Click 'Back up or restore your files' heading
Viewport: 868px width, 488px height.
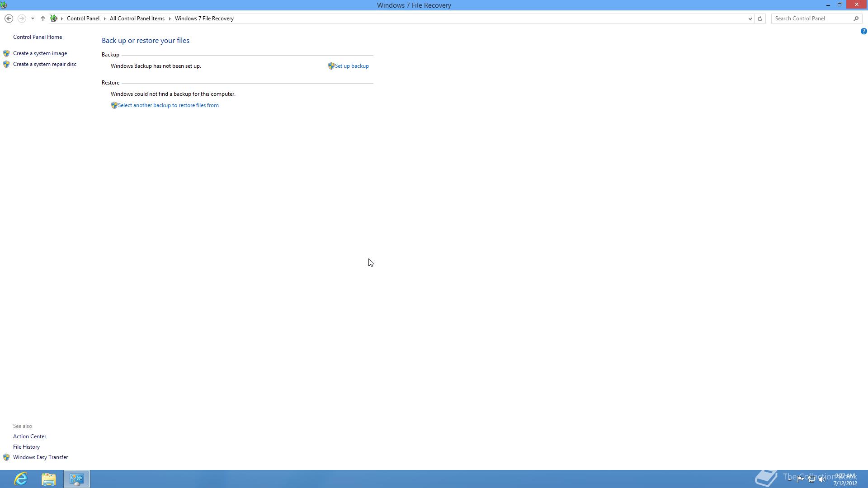[x=146, y=41]
